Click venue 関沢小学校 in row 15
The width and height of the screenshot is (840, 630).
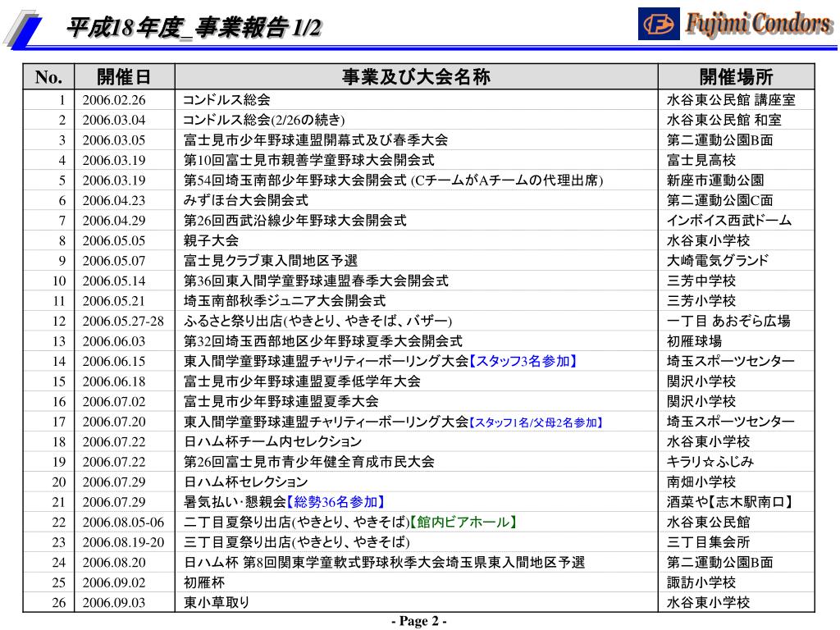pos(701,381)
